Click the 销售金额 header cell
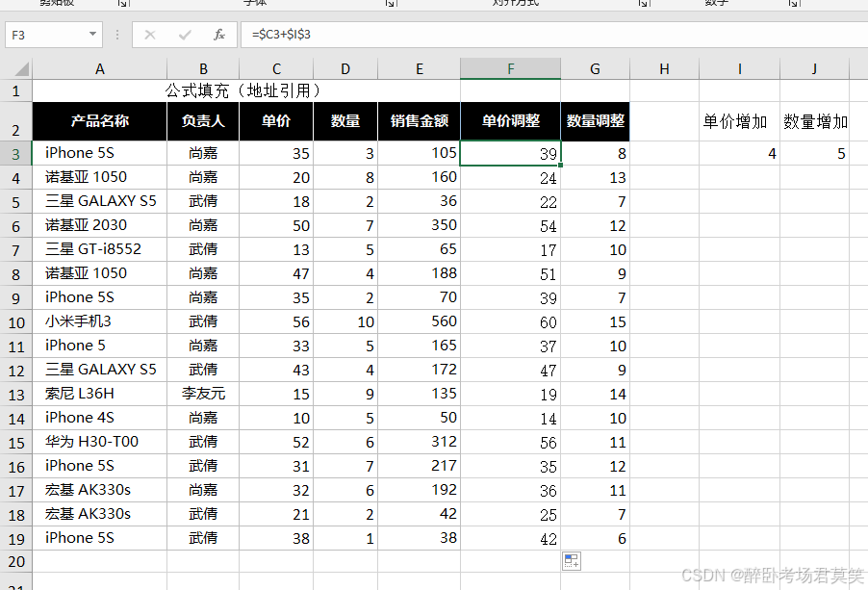This screenshot has height=590, width=868. 419,121
